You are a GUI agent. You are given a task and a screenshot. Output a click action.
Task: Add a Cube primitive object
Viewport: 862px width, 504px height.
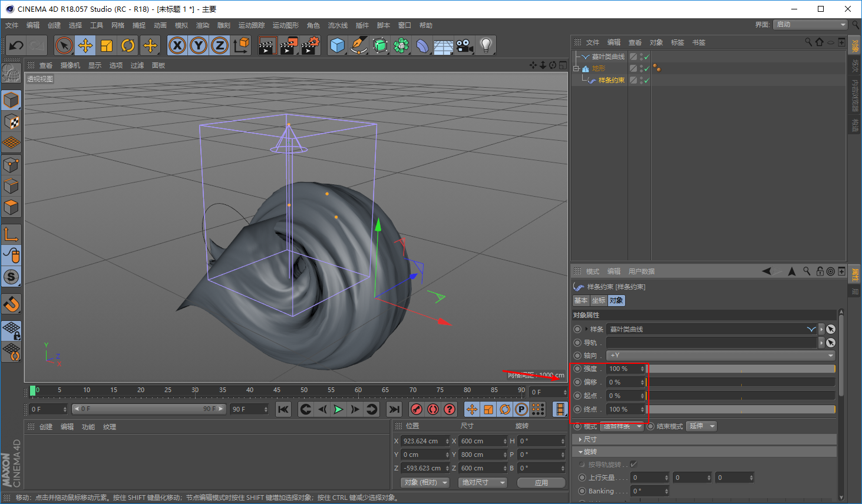pos(338,45)
